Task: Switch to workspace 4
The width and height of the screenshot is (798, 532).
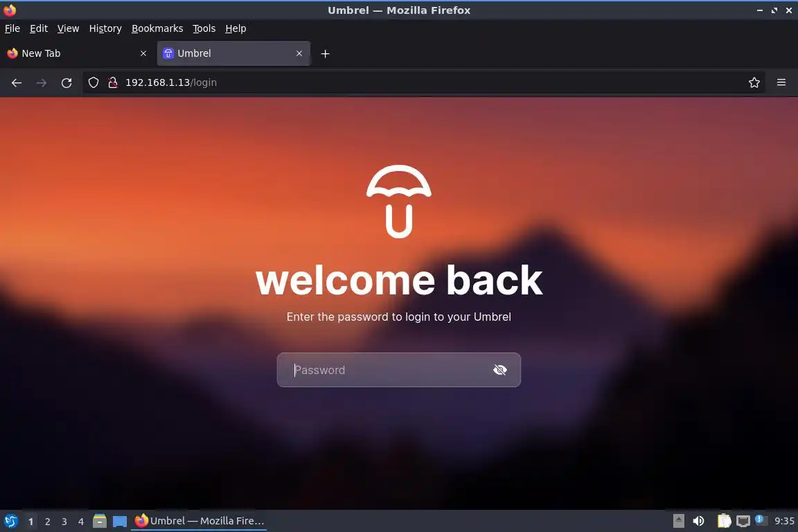Action: click(80, 522)
